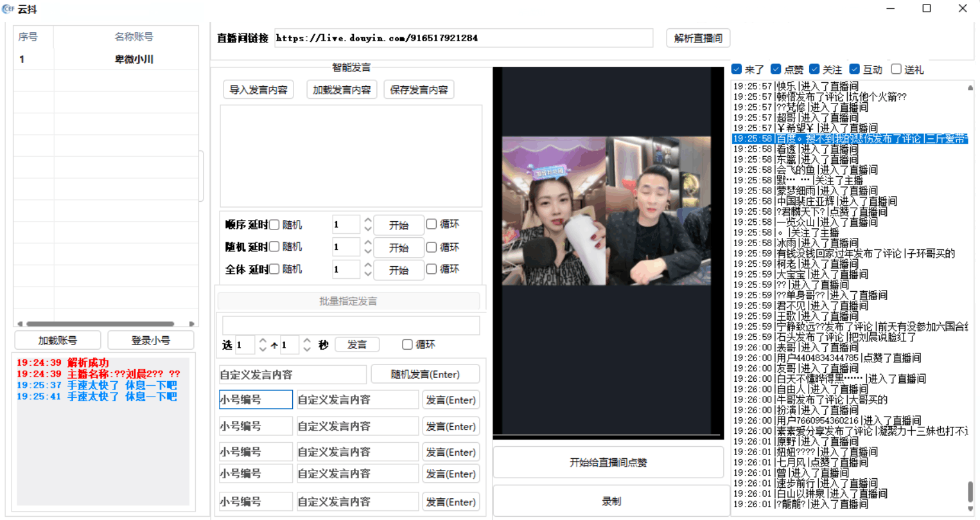Click 登录小号 to log in accounts
Image resolution: width=980 pixels, height=520 pixels.
(x=150, y=339)
